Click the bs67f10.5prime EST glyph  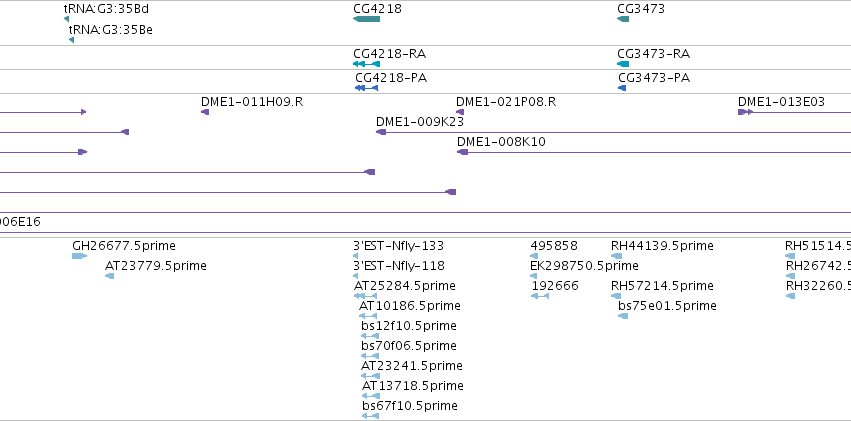[370, 416]
